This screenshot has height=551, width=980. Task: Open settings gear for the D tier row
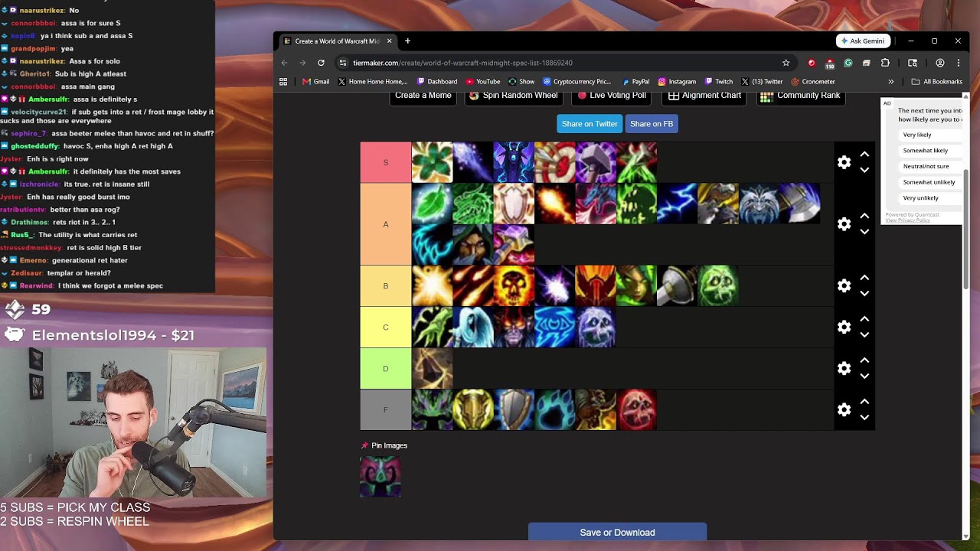(x=844, y=369)
